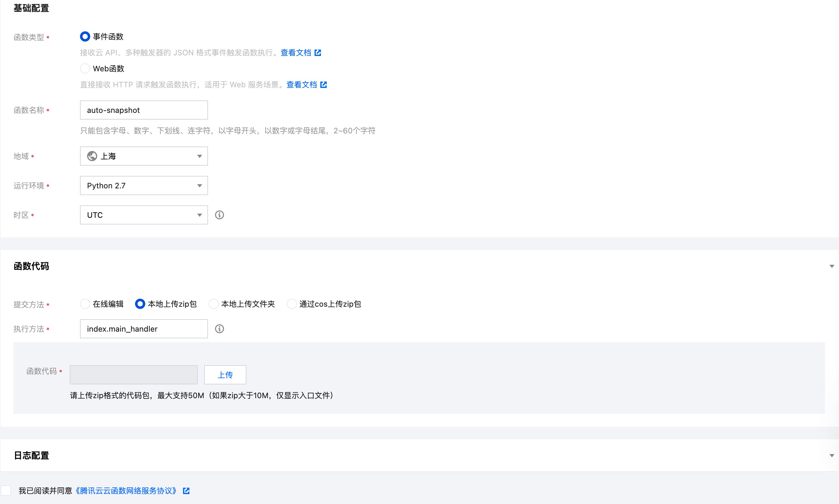This screenshot has height=504, width=839.
Task: Collapse the 函数代码 section arrow
Action: click(832, 266)
